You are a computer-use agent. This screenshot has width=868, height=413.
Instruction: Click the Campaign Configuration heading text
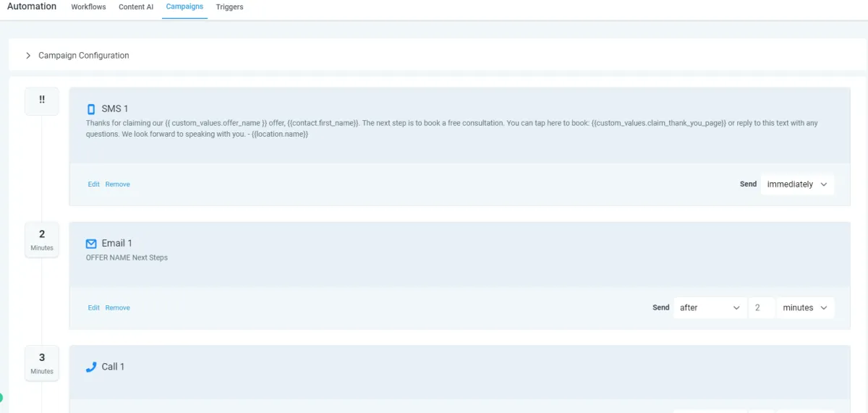pyautogui.click(x=84, y=56)
